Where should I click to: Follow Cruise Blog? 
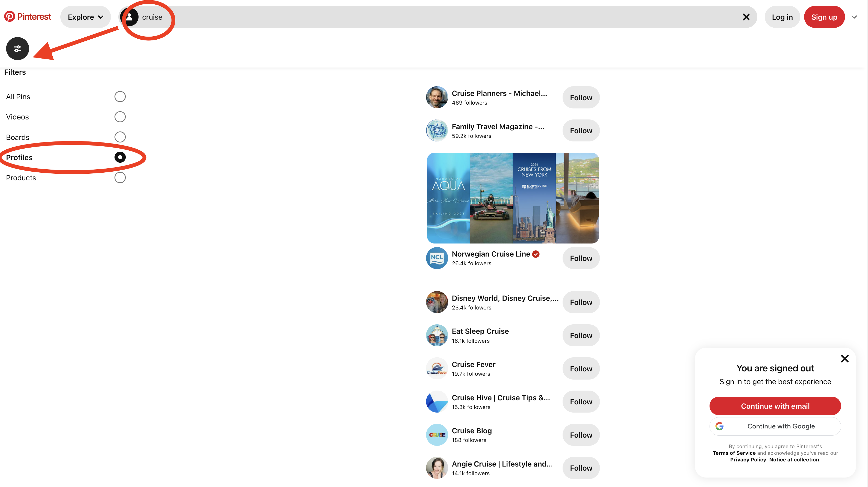coord(581,435)
